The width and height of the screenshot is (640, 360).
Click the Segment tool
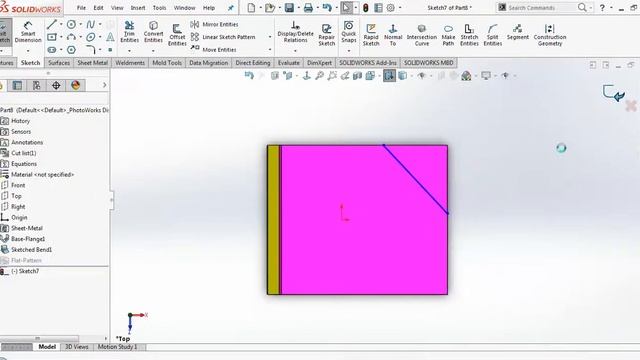tap(518, 32)
